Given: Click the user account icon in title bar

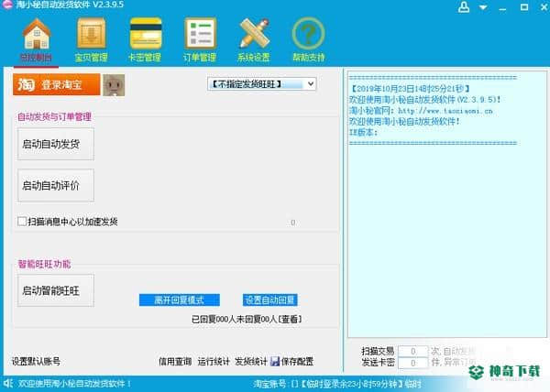Looking at the screenshot, I should [464, 7].
